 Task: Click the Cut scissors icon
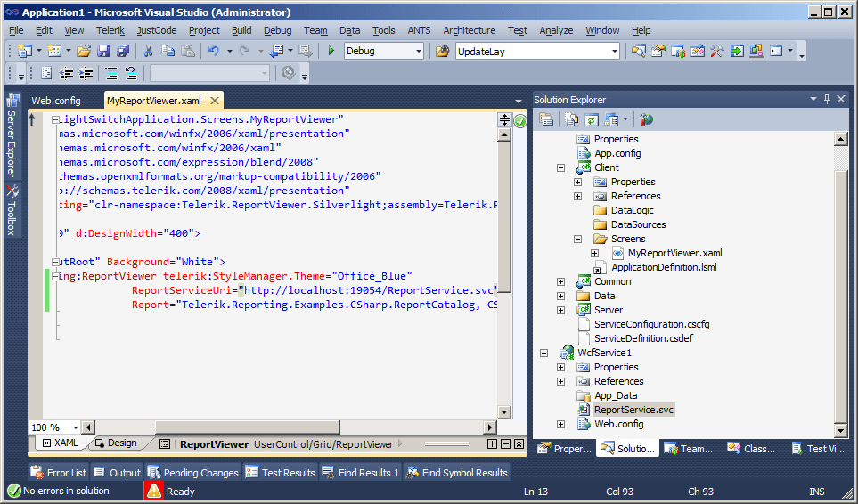click(148, 51)
